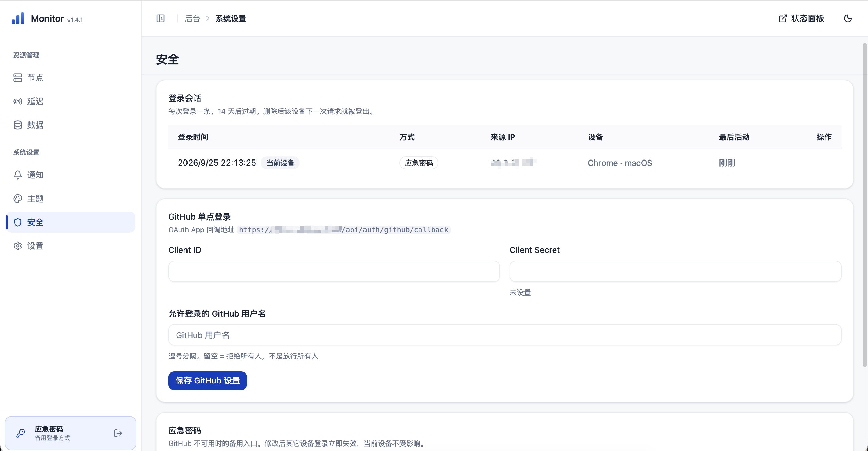
Task: Click the GitHub 单点登录 heading
Action: click(x=199, y=217)
